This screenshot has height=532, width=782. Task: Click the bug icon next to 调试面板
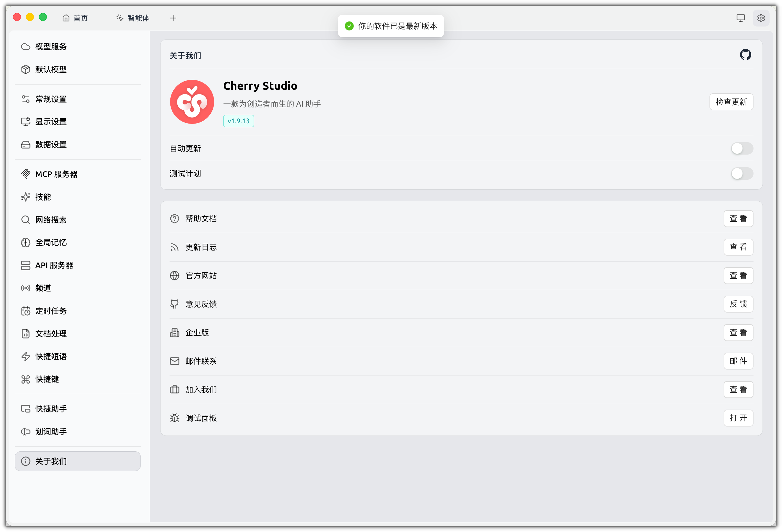click(174, 418)
